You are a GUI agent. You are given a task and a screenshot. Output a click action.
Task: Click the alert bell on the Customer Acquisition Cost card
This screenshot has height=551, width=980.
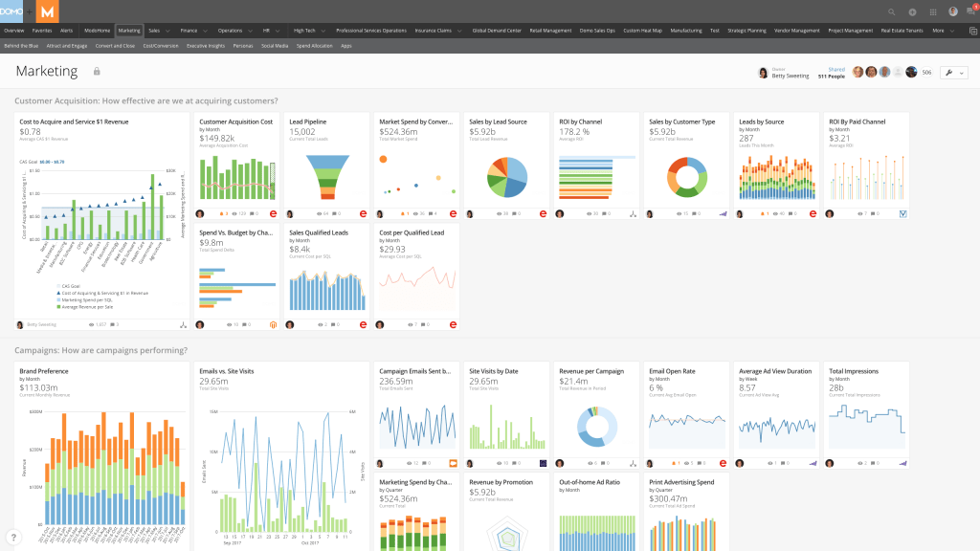click(x=224, y=211)
